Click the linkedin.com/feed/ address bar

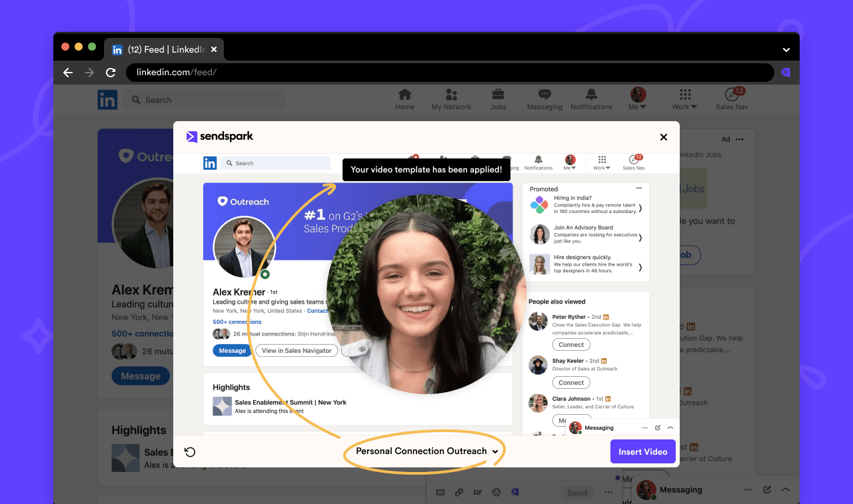pos(450,72)
